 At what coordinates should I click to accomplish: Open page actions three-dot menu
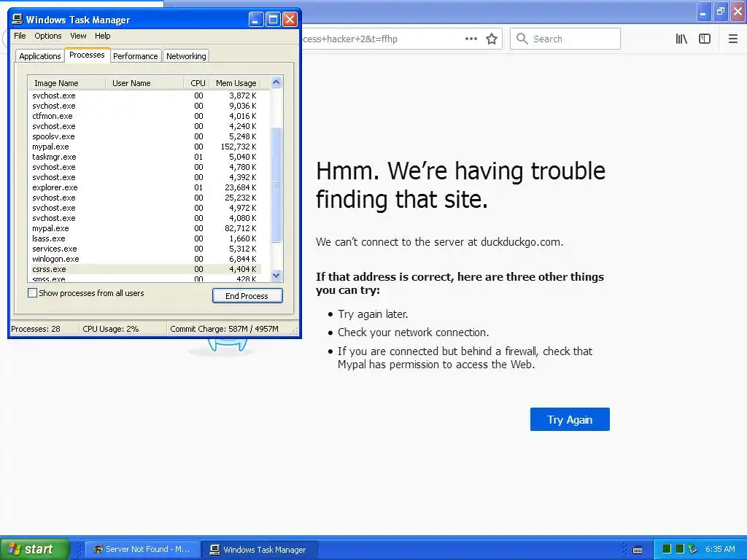tap(471, 39)
